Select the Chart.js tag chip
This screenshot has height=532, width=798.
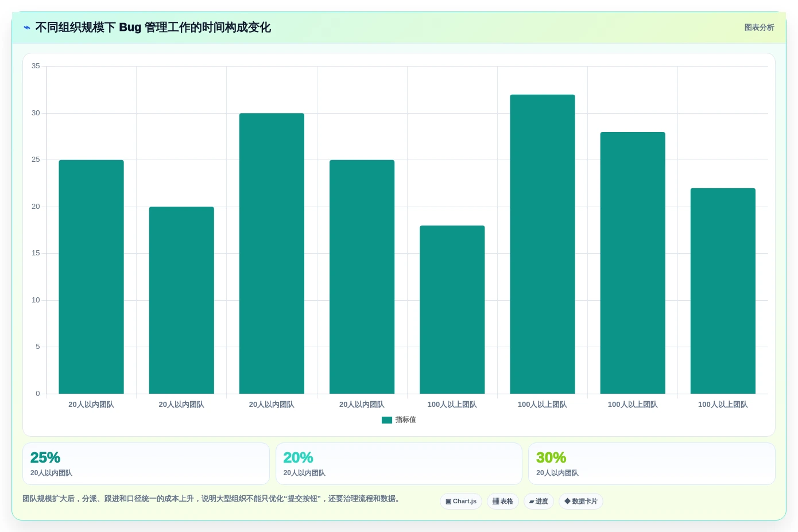point(461,501)
